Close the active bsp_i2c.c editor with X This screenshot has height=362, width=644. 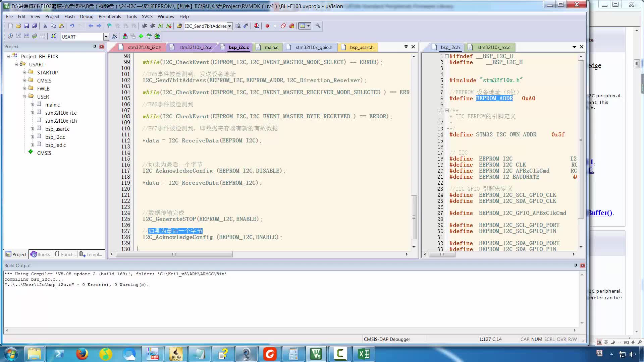[x=413, y=47]
